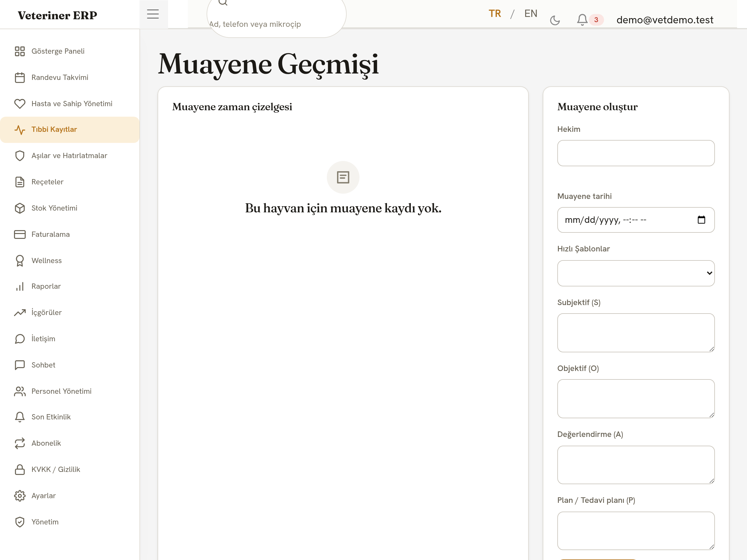Click the Gösterge Paneli grid icon

[20, 51]
